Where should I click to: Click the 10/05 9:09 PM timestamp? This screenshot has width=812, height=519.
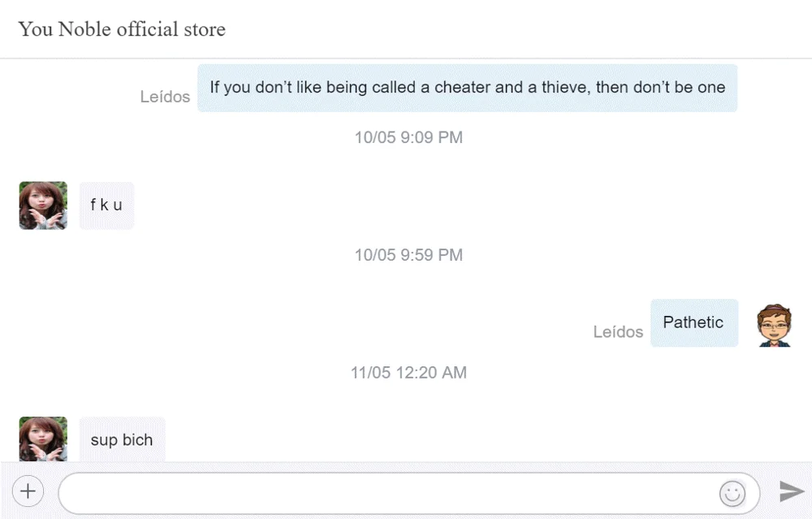coord(408,137)
